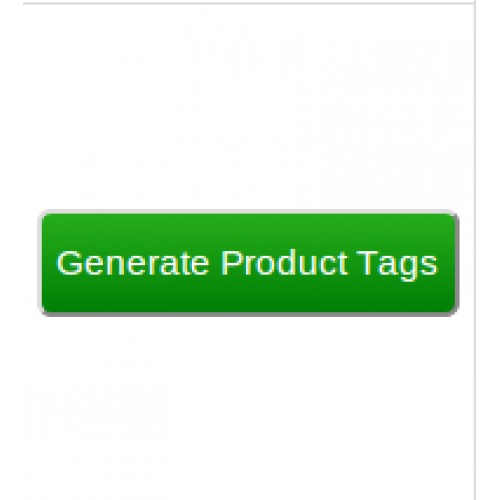Launch product tag generation
Viewport: 500px width, 500px height.
[248, 263]
